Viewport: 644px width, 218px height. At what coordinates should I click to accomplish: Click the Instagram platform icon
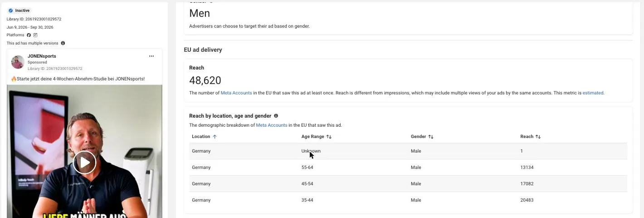(x=35, y=35)
